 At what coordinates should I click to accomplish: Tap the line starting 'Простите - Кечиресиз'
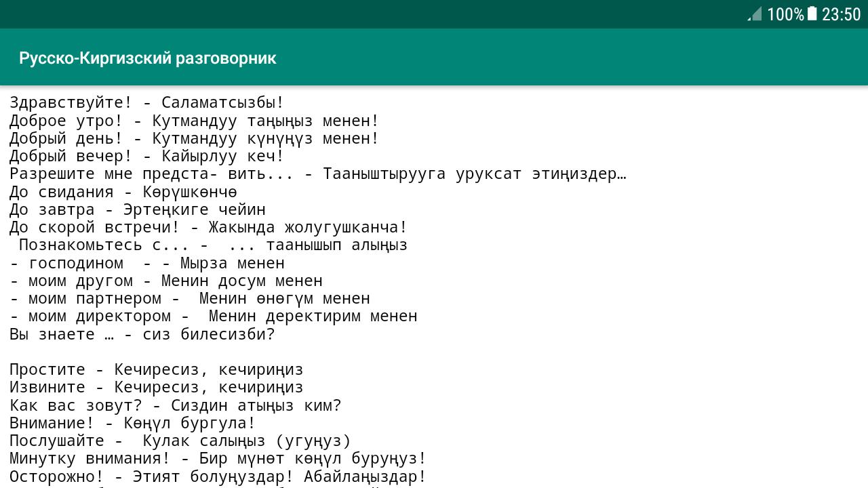point(157,369)
